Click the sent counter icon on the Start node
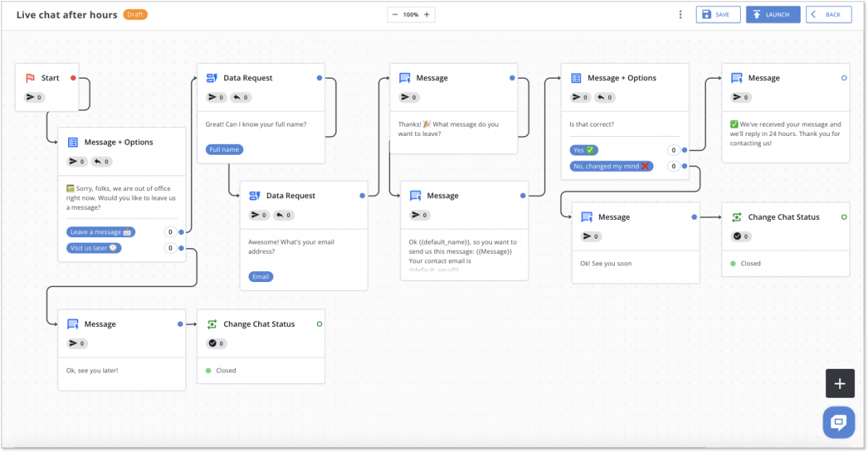The image size is (868, 452). coord(33,97)
